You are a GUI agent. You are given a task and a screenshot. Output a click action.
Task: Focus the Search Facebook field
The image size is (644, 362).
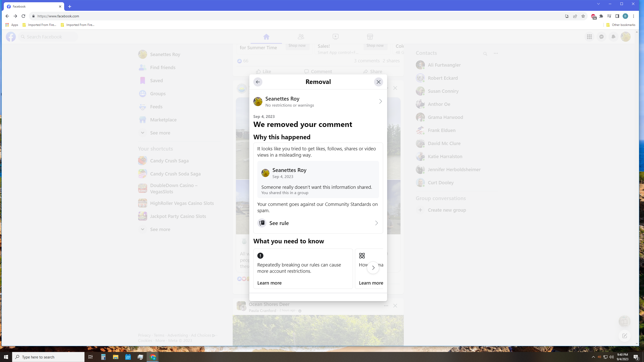pos(48,37)
